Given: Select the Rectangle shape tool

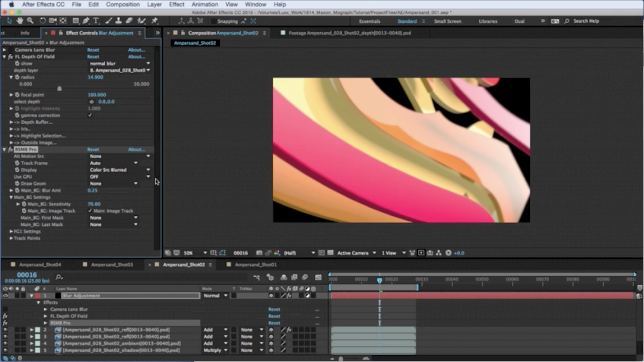Looking at the screenshot, I should point(76,21).
